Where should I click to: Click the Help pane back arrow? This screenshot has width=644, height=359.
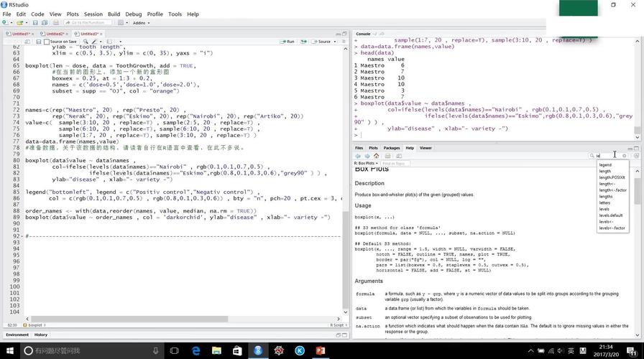coord(358,156)
